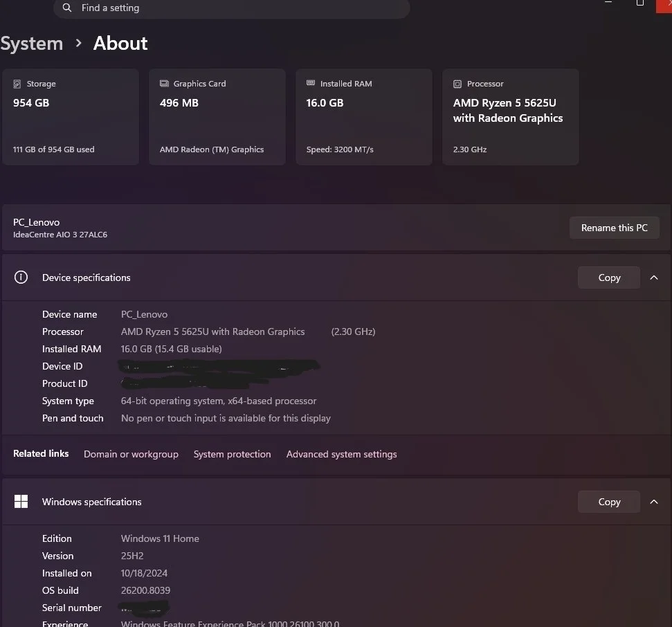
Task: Copy the Device specifications
Action: [609, 278]
